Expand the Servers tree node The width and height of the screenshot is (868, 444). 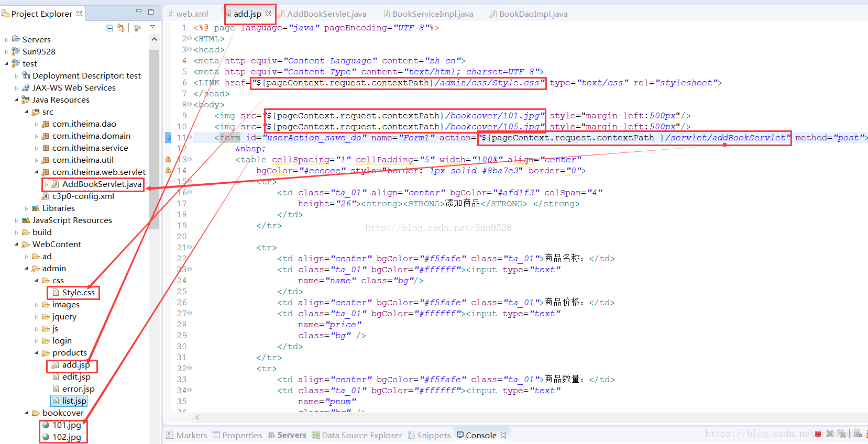click(x=6, y=39)
